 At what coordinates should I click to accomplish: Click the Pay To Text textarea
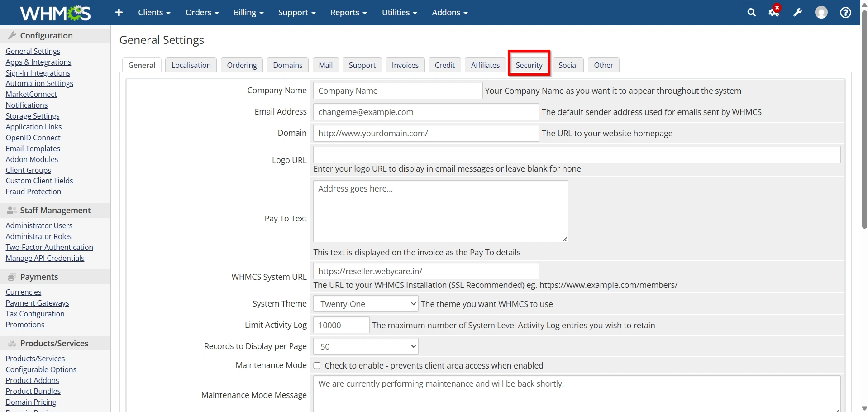click(440, 211)
